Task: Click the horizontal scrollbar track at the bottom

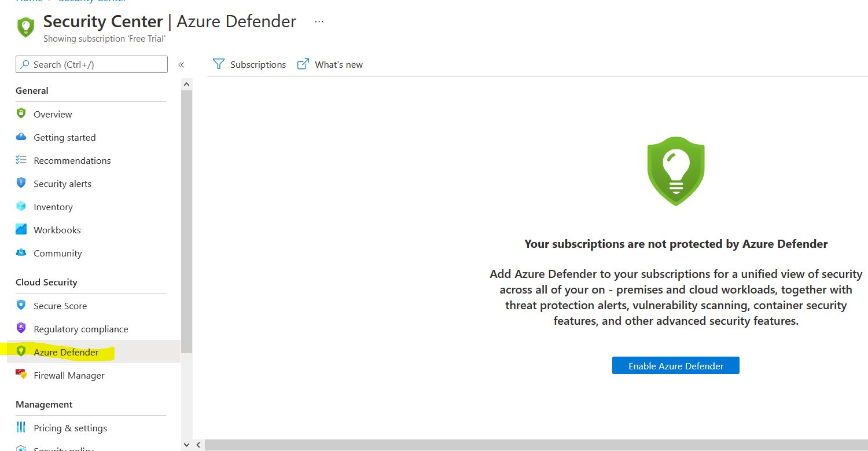Action: coord(536,445)
